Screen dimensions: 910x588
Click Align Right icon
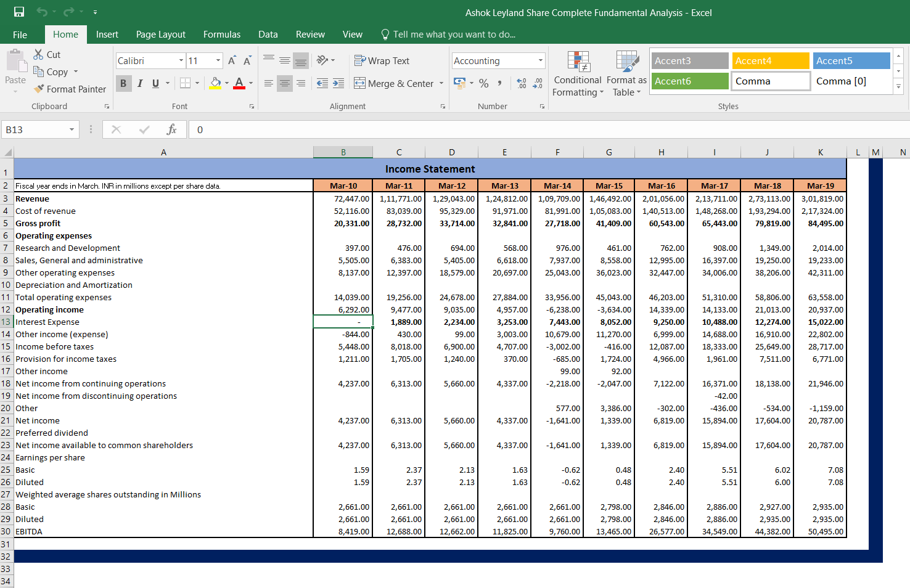(x=301, y=83)
